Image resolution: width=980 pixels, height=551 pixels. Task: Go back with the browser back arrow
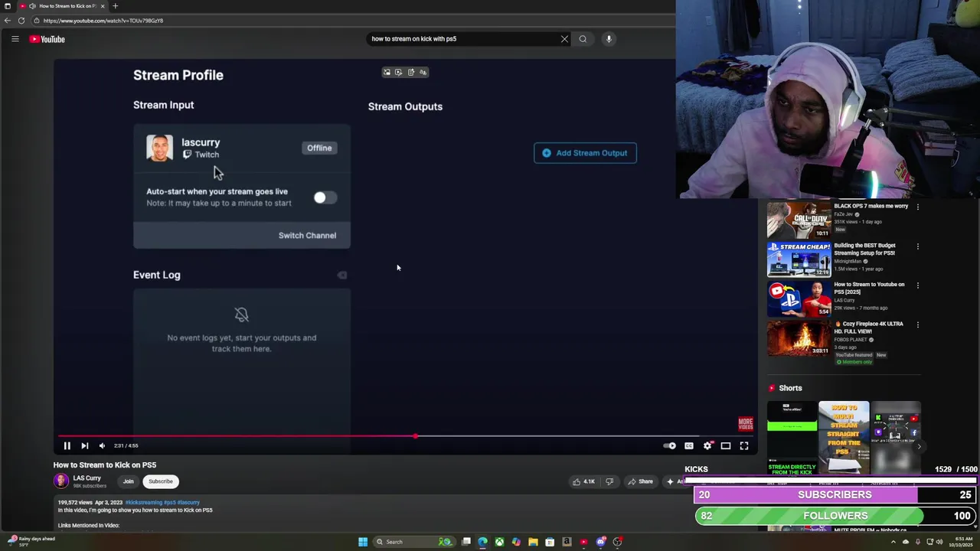click(8, 21)
